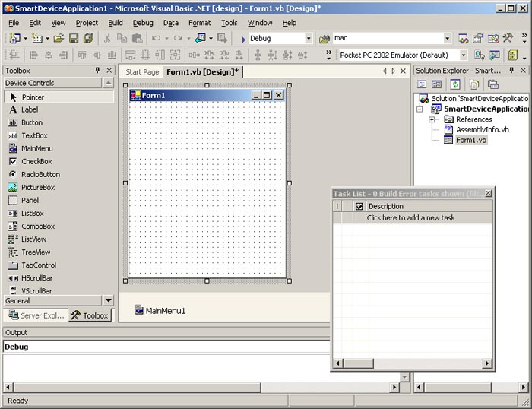Click the Connect to Device icon
The image size is (532, 409).
(x=480, y=55)
